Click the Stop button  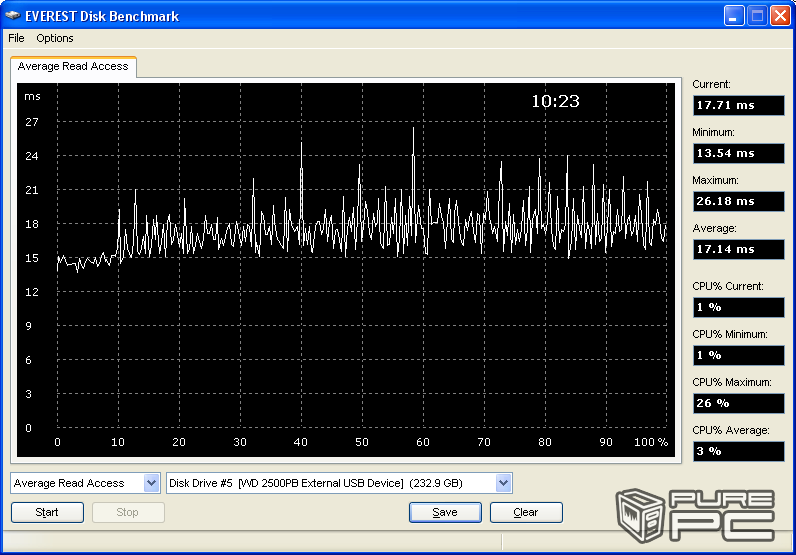point(128,512)
